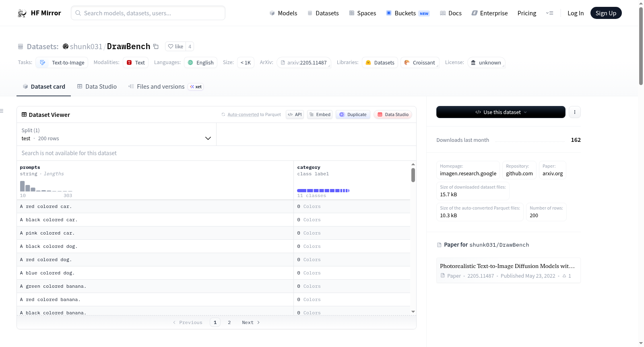Switch to the Dataset card tab
The width and height of the screenshot is (644, 347).
coord(44,87)
